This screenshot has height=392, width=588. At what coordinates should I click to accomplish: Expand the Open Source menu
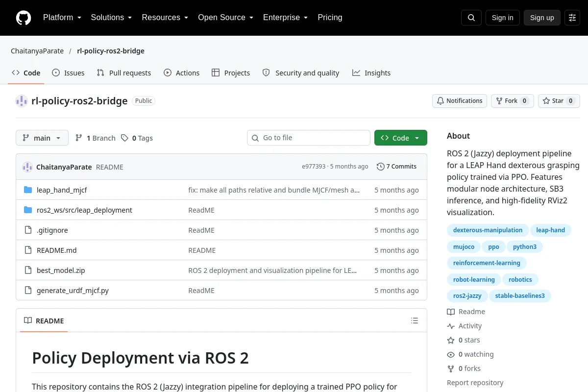pos(226,18)
